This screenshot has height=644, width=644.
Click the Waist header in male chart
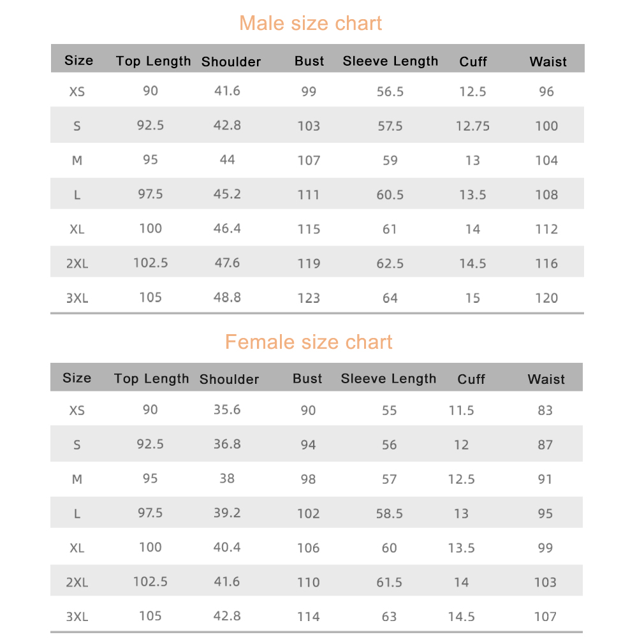click(x=548, y=62)
